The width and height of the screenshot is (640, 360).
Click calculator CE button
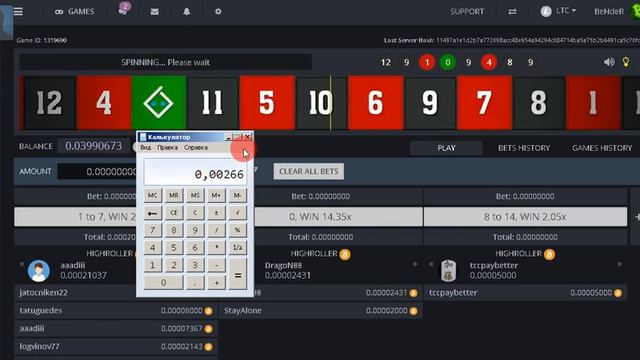(174, 213)
